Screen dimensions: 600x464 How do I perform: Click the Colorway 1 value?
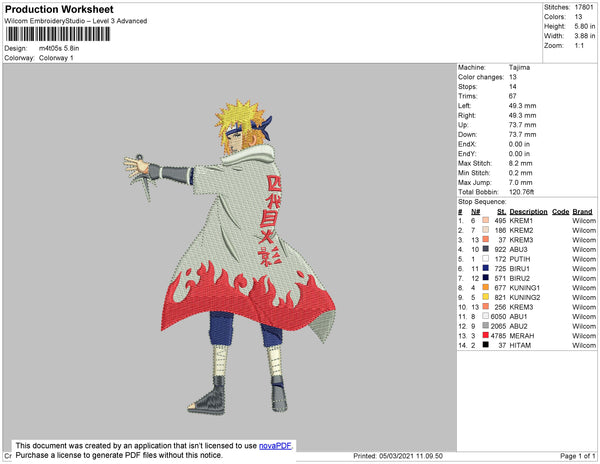click(x=56, y=58)
